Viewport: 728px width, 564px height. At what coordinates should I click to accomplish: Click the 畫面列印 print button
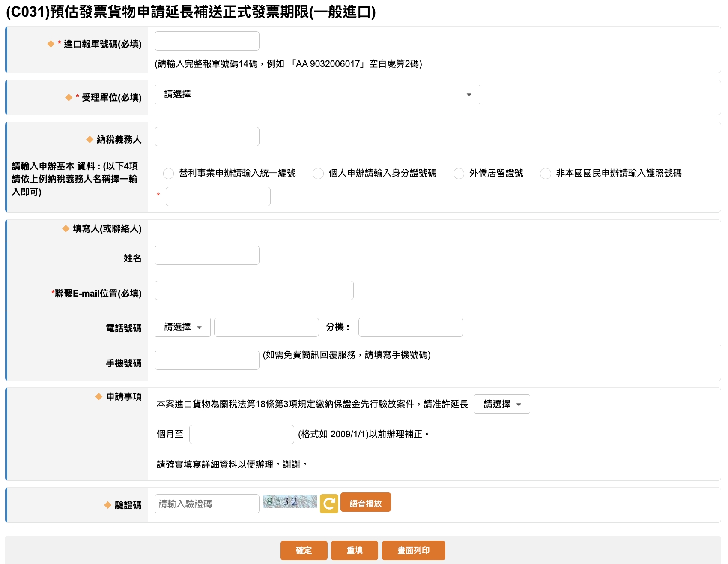point(414,550)
